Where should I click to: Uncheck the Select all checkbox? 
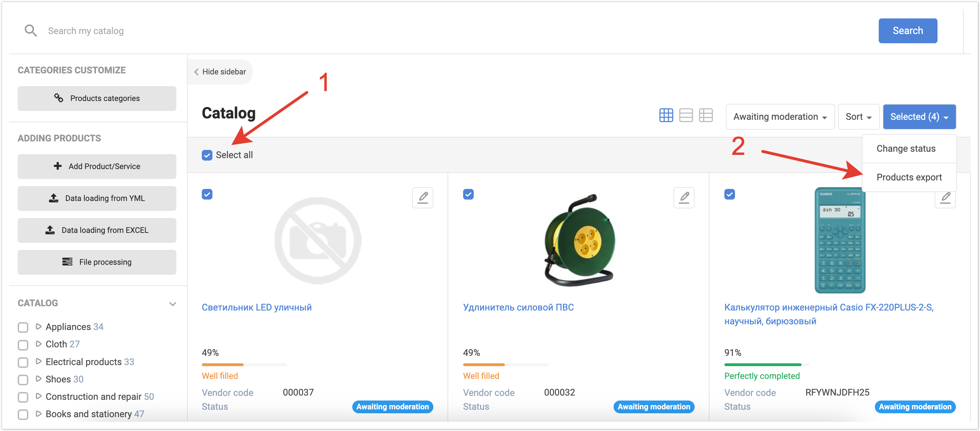[207, 155]
